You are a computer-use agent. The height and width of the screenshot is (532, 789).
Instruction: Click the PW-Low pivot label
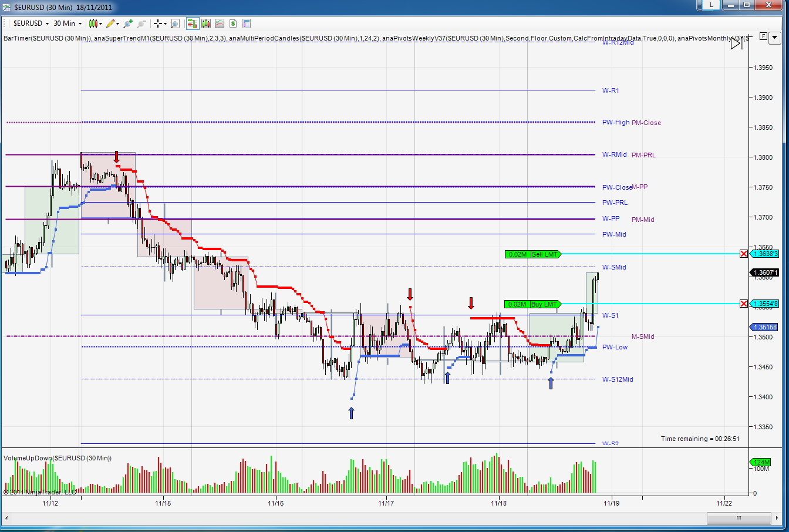(x=615, y=347)
